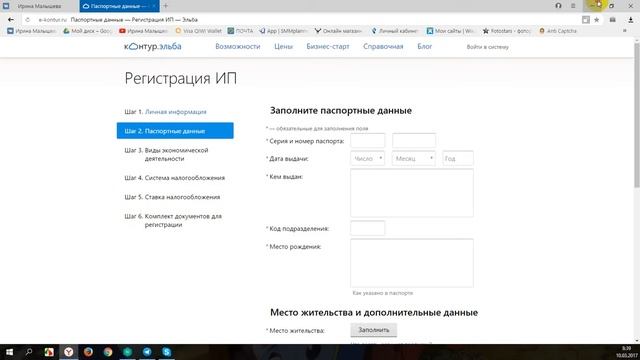This screenshot has width=640, height=360.
Task: Click the Год year field
Action: pyautogui.click(x=458, y=158)
